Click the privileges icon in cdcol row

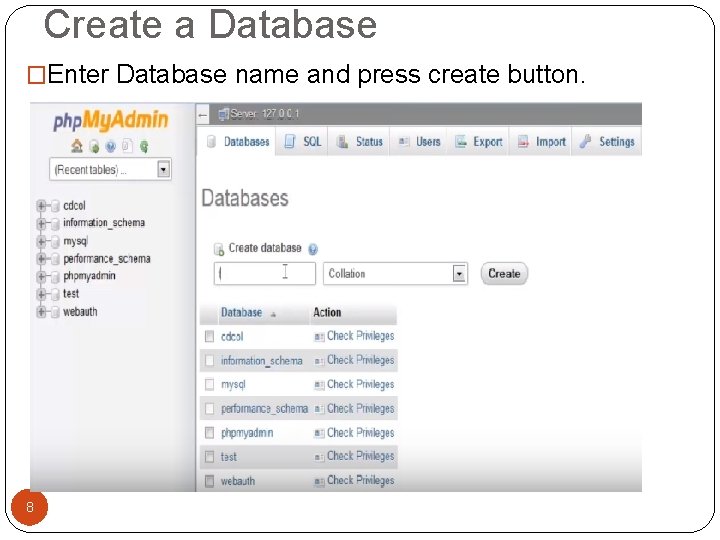tap(319, 337)
